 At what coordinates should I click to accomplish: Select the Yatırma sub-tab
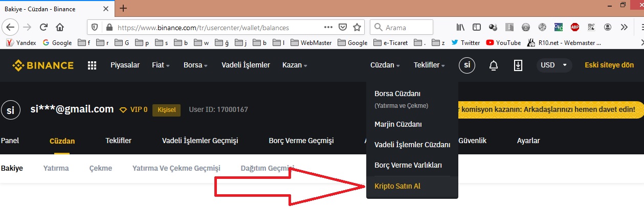(x=56, y=168)
